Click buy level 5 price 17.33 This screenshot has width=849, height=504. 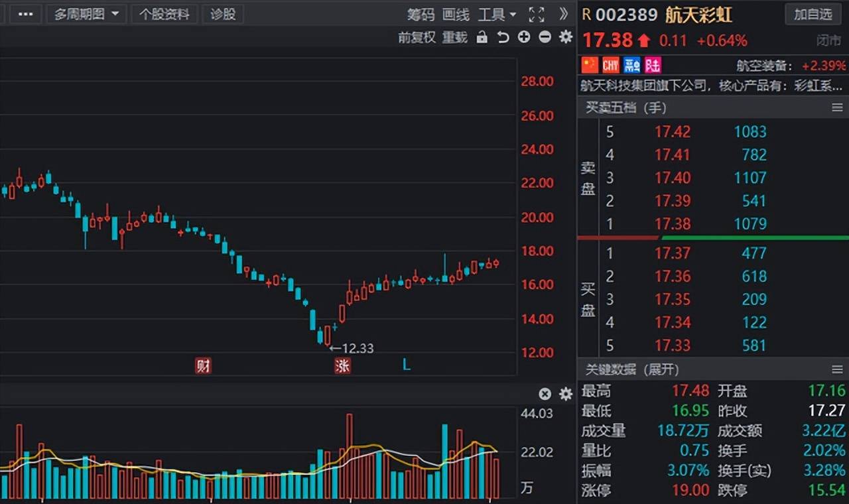coord(673,346)
